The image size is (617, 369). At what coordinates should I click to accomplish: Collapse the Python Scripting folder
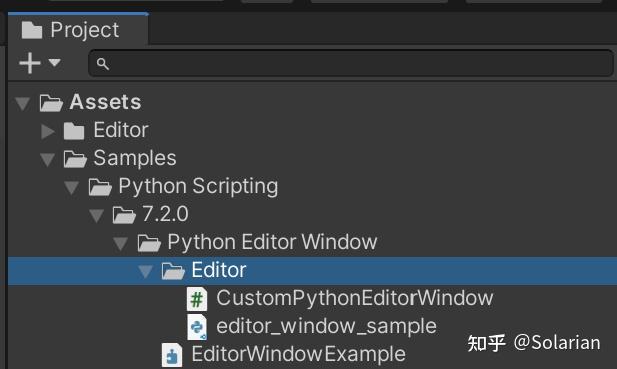pos(72,187)
